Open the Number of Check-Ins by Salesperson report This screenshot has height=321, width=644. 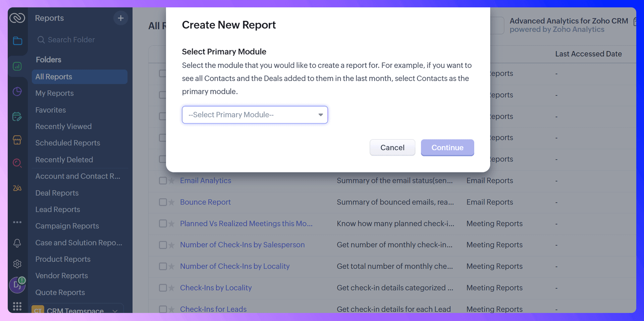[x=243, y=245]
